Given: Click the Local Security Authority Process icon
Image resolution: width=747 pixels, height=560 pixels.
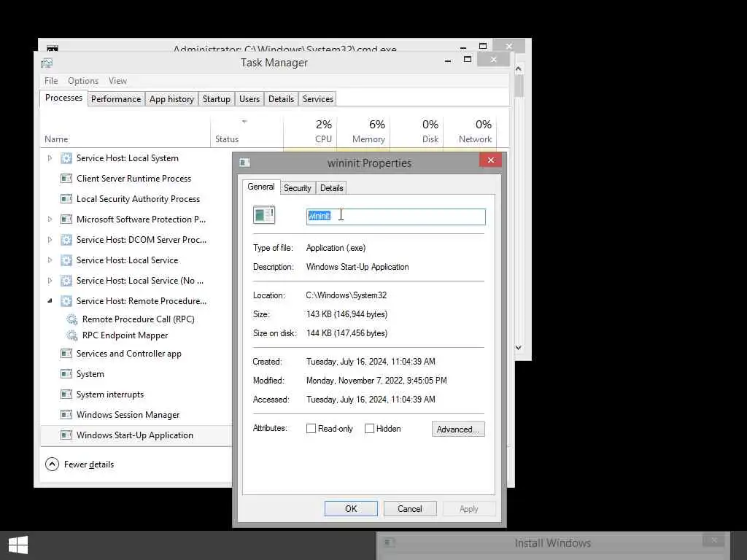Looking at the screenshot, I should tap(66, 199).
